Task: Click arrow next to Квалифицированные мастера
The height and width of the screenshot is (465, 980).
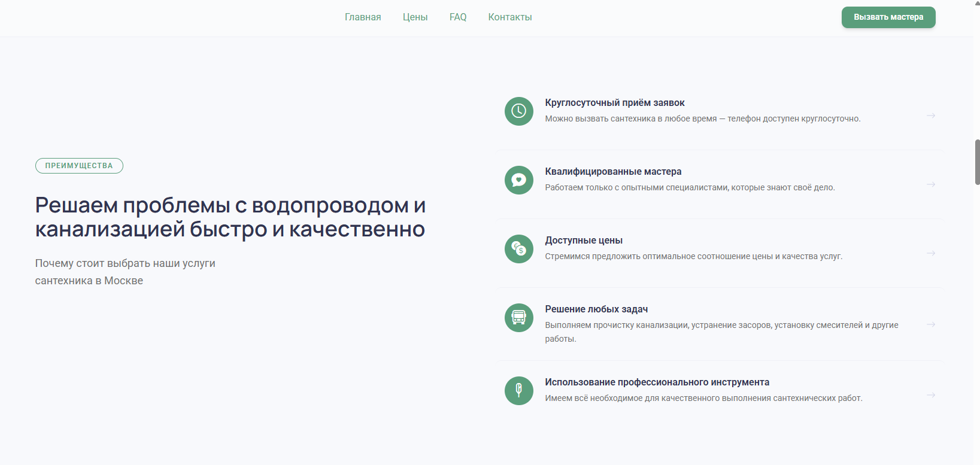Action: pyautogui.click(x=930, y=184)
